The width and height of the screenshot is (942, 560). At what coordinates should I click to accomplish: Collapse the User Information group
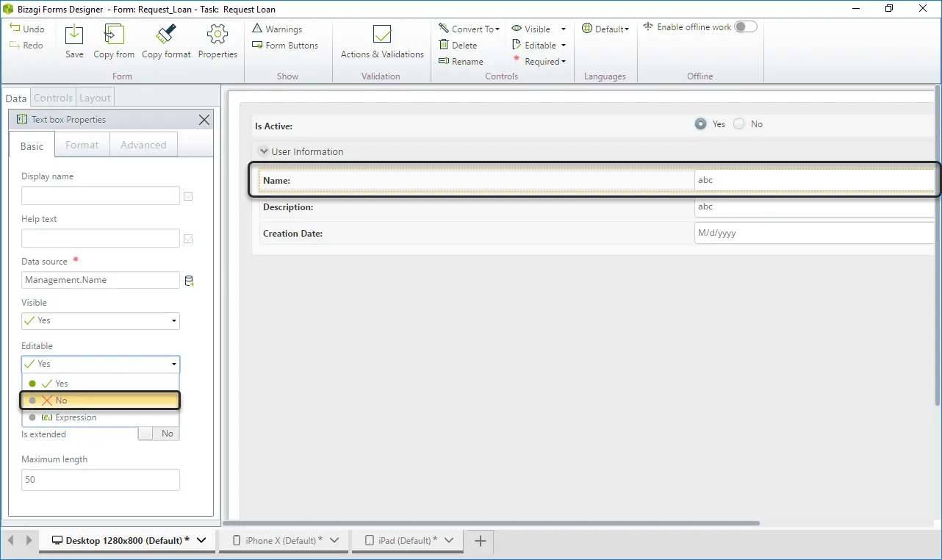263,151
